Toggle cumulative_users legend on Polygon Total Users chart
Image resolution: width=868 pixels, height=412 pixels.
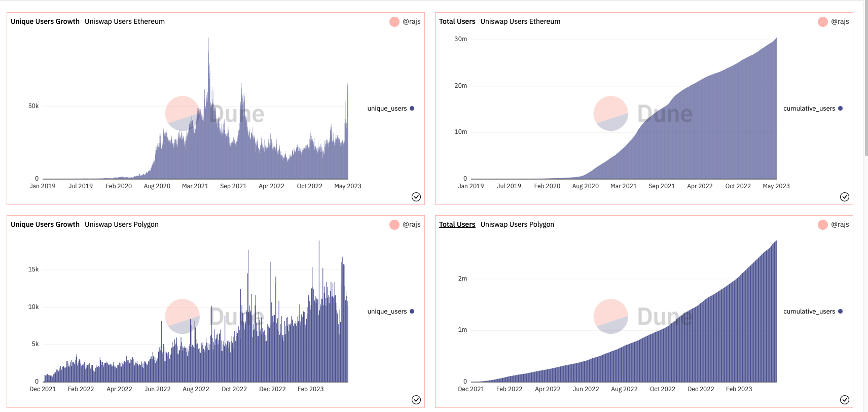pos(813,312)
